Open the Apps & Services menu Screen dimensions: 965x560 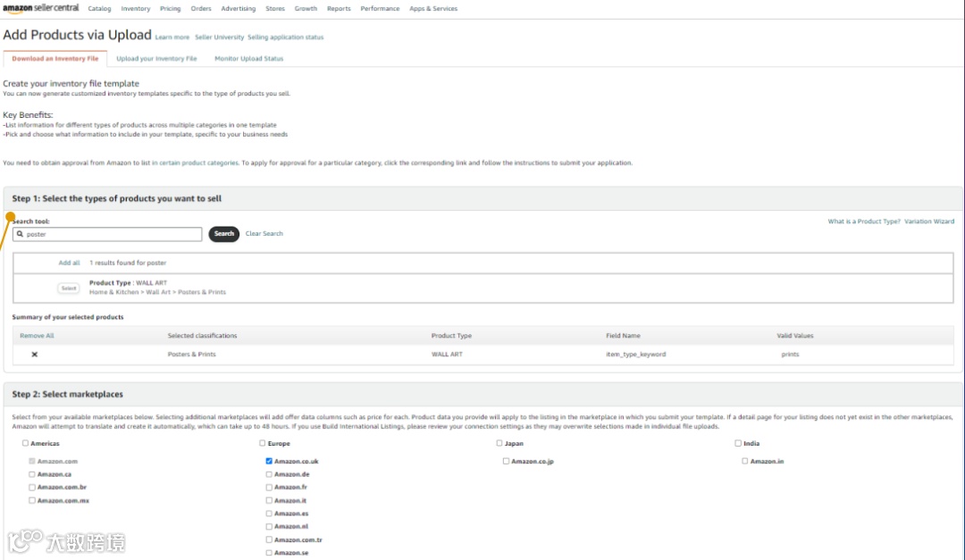point(433,9)
